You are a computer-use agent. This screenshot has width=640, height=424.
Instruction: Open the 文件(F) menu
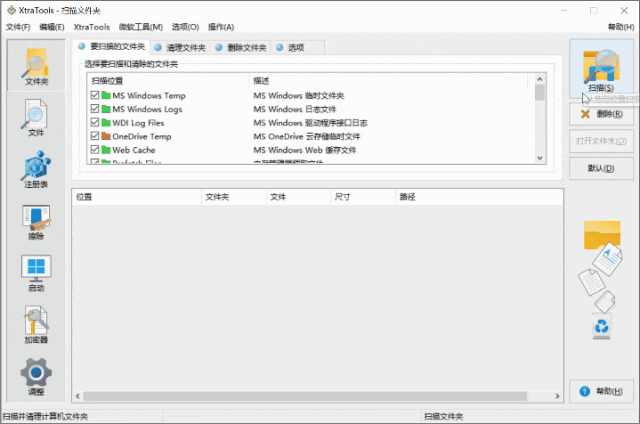click(x=18, y=27)
